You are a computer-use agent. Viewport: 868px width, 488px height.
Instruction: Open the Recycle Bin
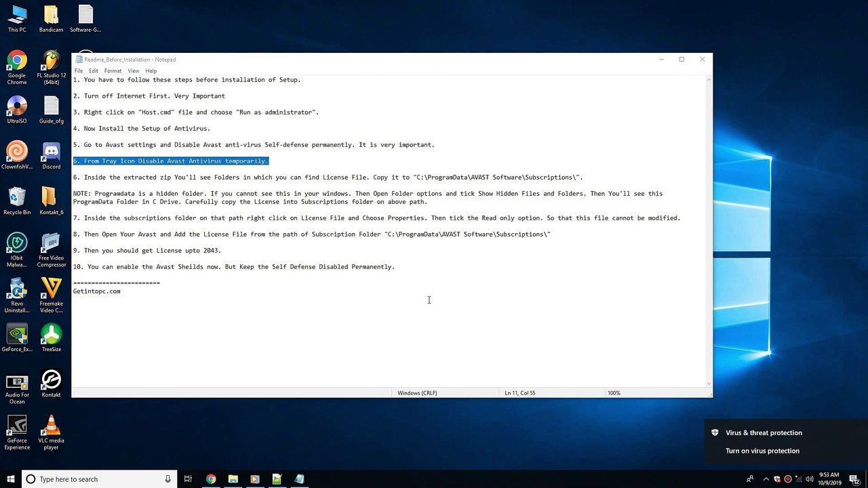[17, 201]
